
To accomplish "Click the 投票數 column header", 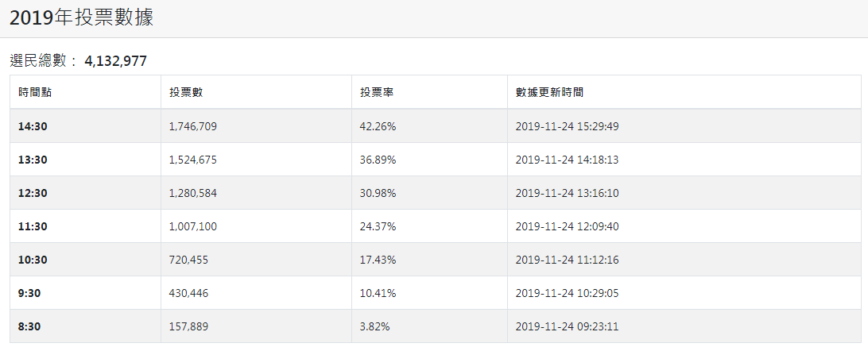I will point(186,92).
